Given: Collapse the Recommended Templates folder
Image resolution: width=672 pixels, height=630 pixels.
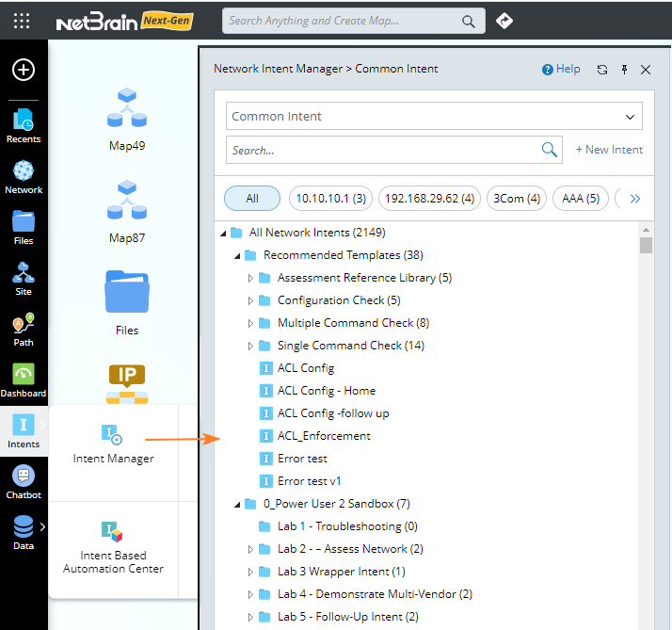Looking at the screenshot, I should click(236, 255).
